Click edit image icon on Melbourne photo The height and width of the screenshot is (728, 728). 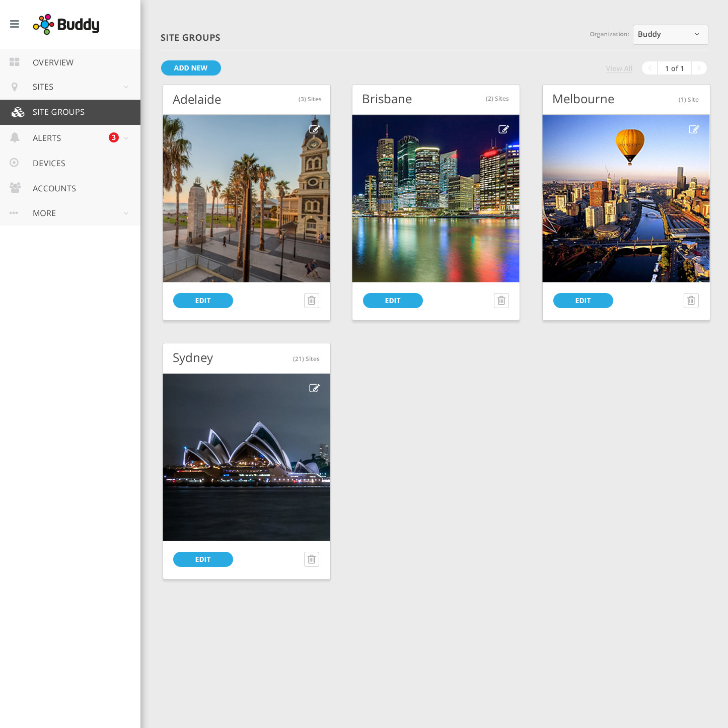coord(694,129)
